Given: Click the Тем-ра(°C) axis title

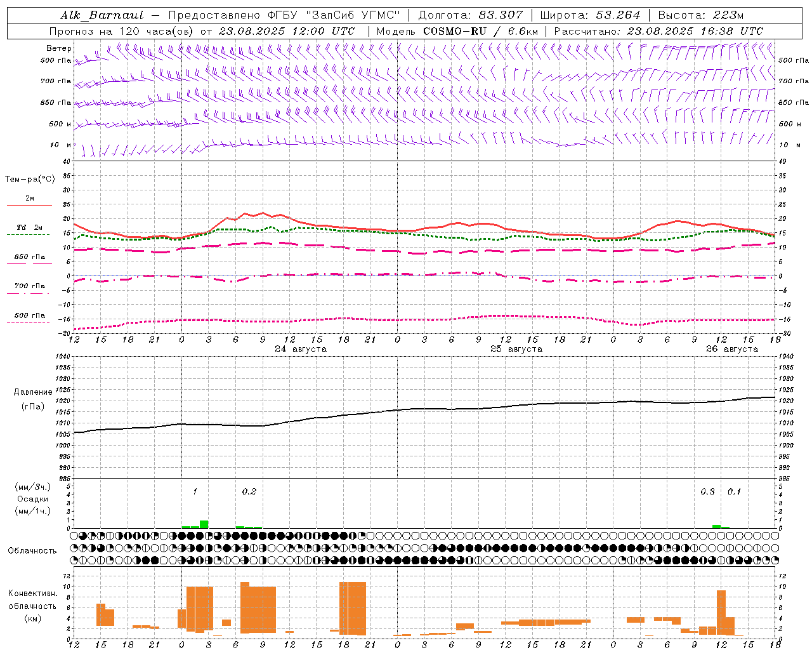Looking at the screenshot, I should point(30,180).
